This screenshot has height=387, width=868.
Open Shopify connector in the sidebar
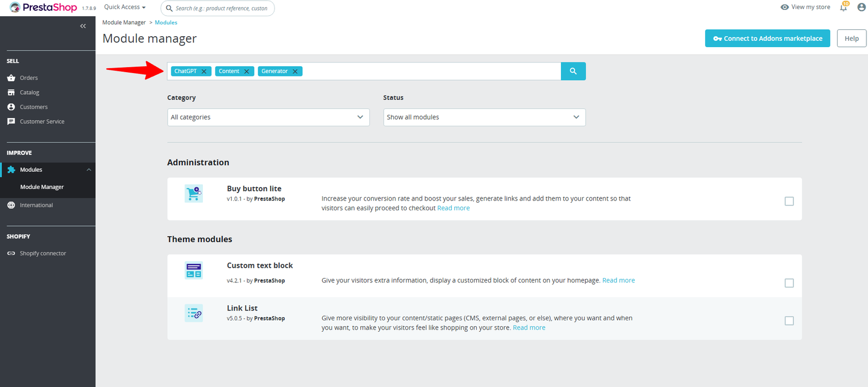[x=43, y=253]
